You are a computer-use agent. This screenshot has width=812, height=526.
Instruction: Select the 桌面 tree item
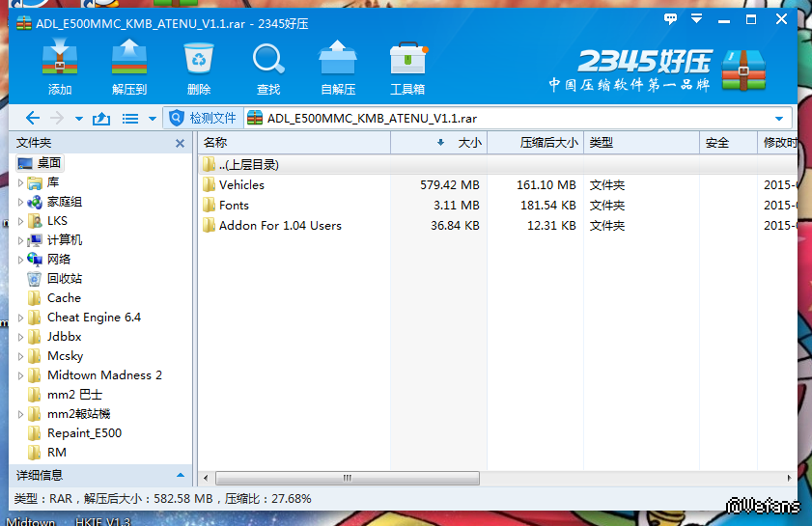point(40,163)
